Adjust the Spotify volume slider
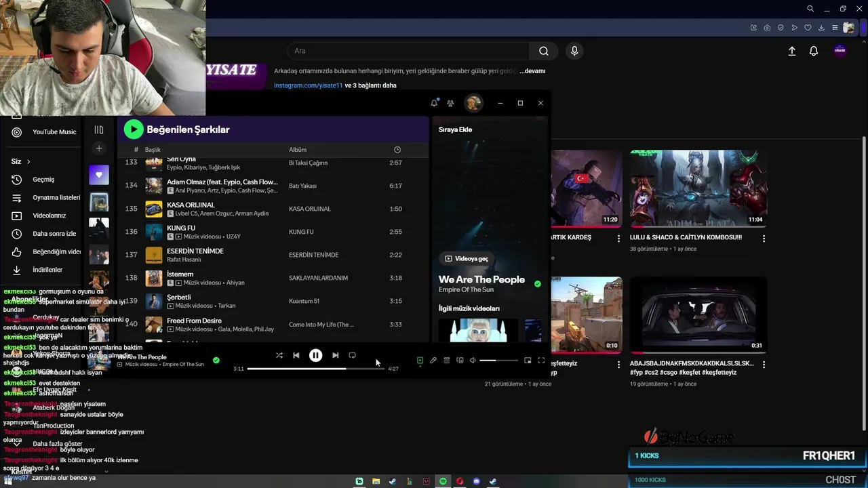This screenshot has height=488, width=868. click(498, 361)
